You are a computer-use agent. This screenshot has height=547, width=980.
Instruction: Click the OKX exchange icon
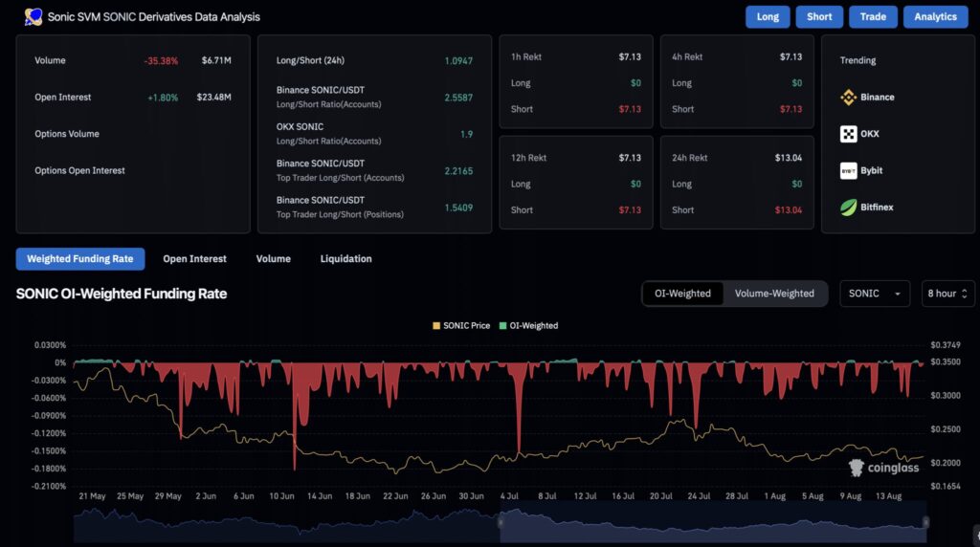tap(848, 134)
